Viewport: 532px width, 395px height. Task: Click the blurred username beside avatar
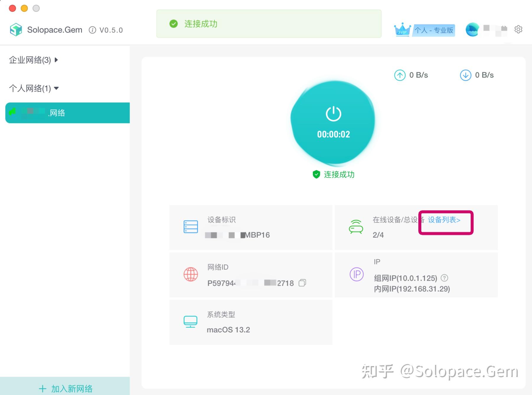(x=495, y=30)
